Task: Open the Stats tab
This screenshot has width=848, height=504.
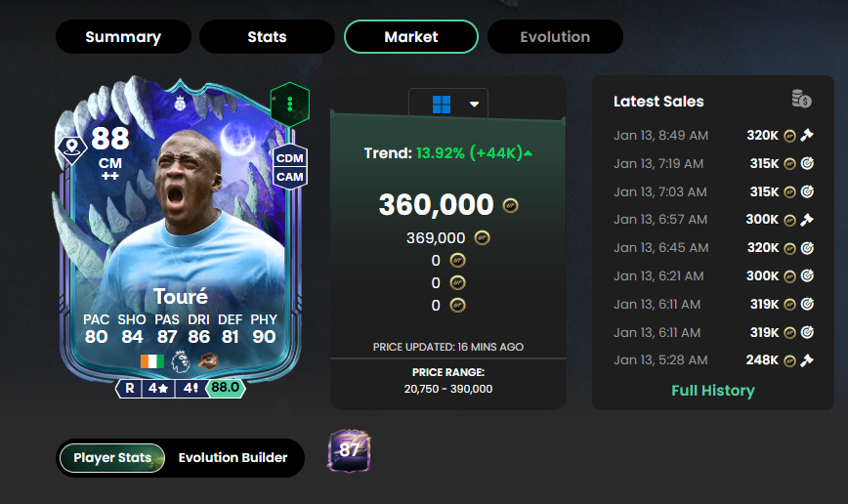Action: (267, 37)
